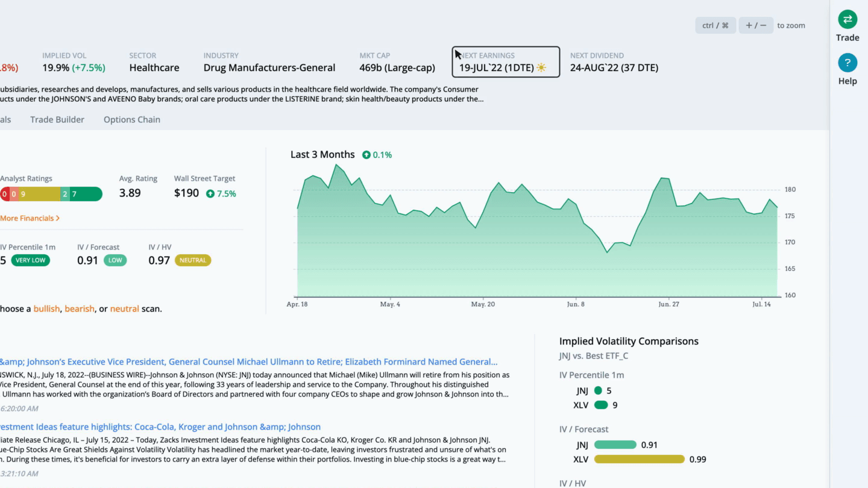Click the NEUTRAL badge next to 0.97
The width and height of the screenshot is (868, 488).
(193, 260)
